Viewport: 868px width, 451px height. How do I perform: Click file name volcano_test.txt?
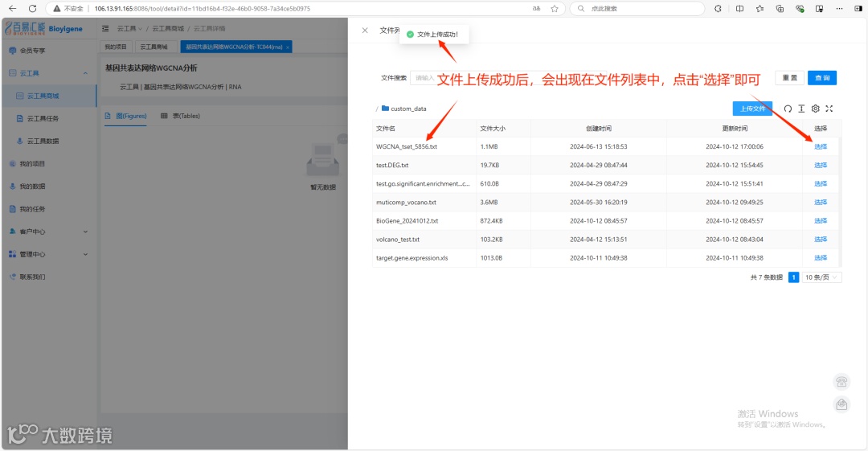tap(398, 240)
